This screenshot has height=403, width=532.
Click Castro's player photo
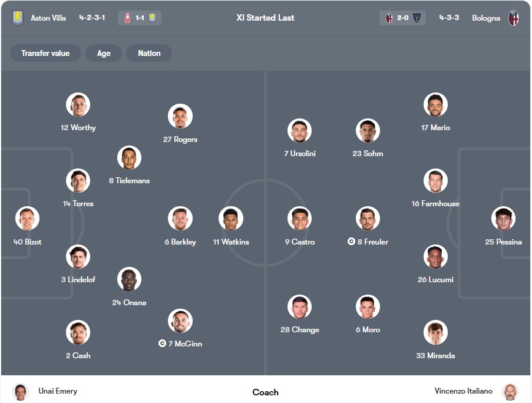pyautogui.click(x=299, y=219)
